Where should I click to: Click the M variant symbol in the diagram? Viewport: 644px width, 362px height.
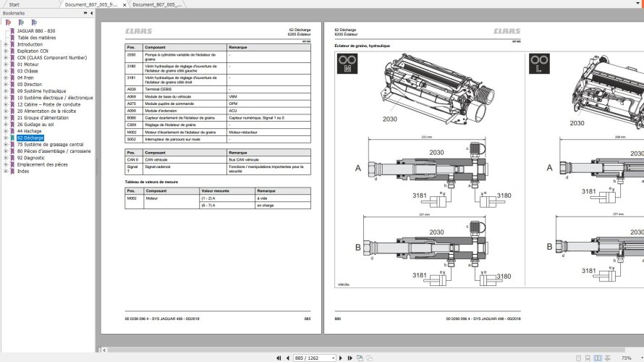(347, 64)
